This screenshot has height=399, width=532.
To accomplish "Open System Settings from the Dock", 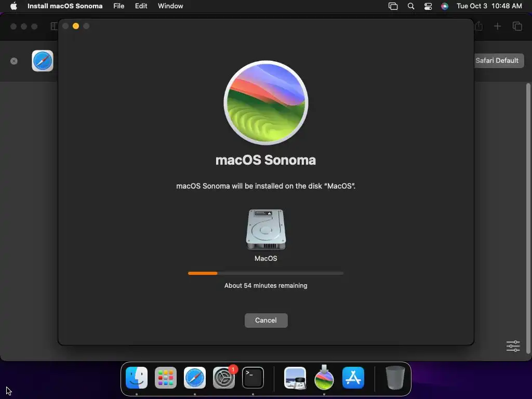I will click(x=224, y=378).
